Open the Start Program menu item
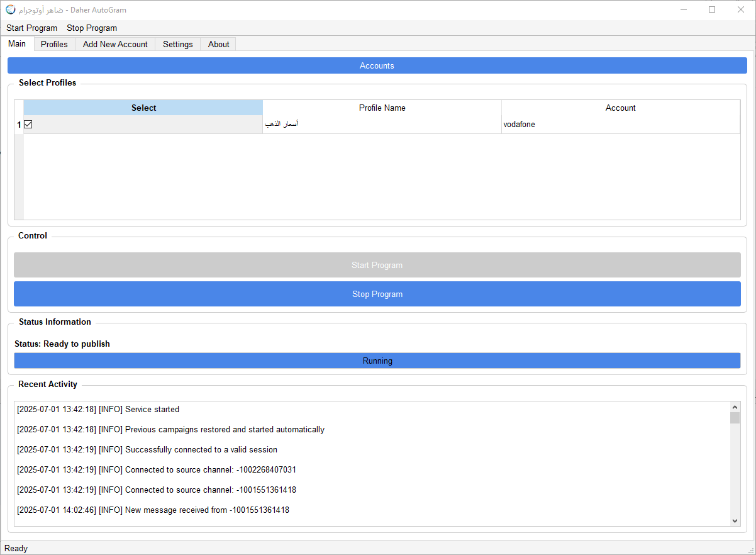This screenshot has height=555, width=756. (x=31, y=28)
